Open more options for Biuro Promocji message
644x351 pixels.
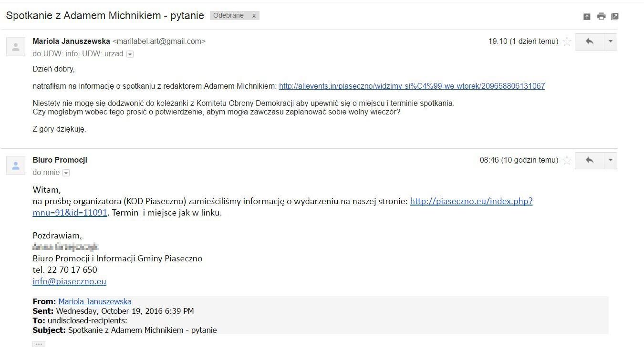[x=611, y=161]
